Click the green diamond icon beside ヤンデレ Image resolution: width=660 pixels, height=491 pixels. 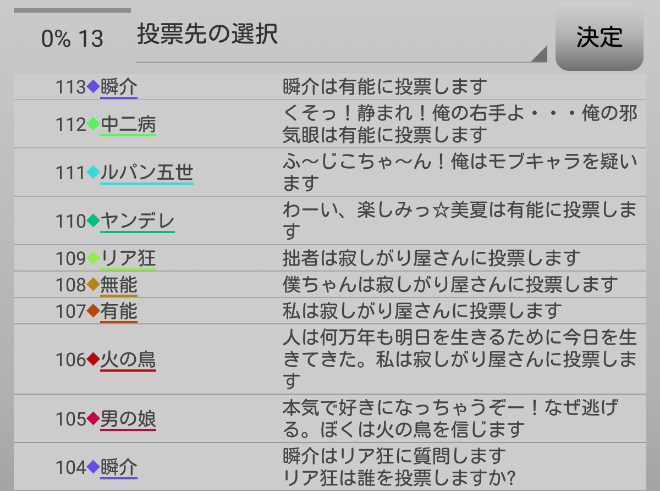click(93, 221)
